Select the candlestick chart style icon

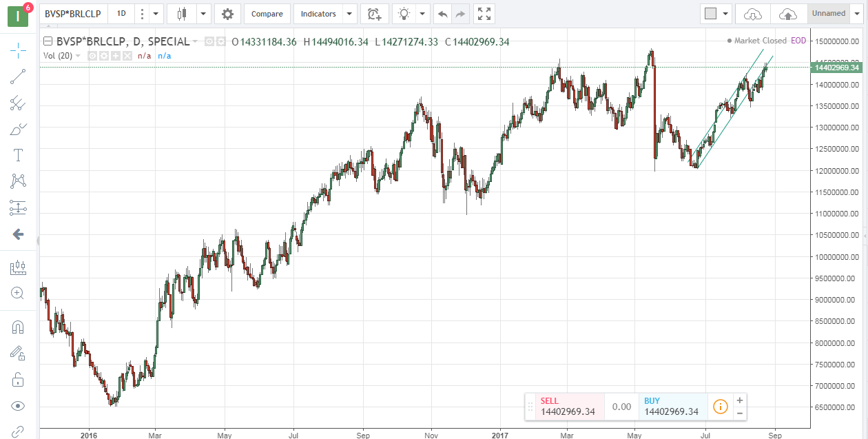point(182,14)
